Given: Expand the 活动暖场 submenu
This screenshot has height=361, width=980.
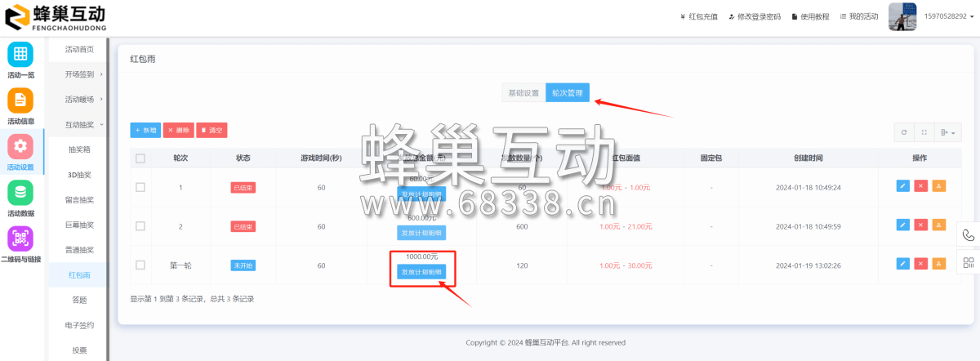Looking at the screenshot, I should pyautogui.click(x=79, y=100).
